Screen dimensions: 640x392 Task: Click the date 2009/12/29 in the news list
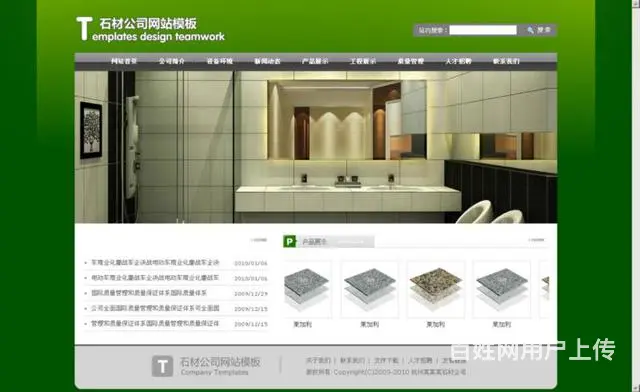point(251,294)
